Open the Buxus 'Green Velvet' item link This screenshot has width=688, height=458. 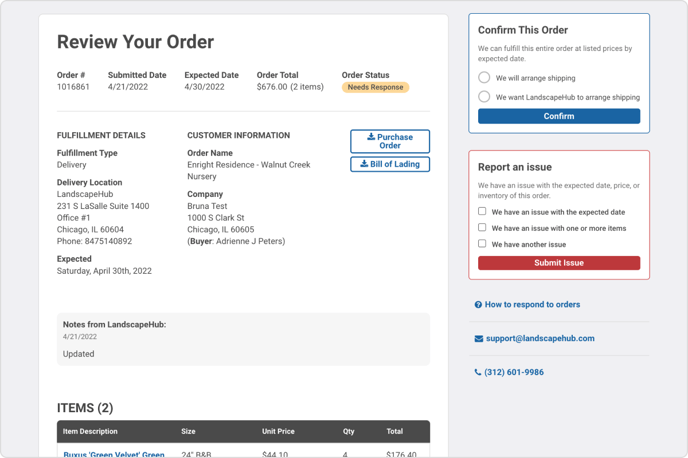click(114, 454)
